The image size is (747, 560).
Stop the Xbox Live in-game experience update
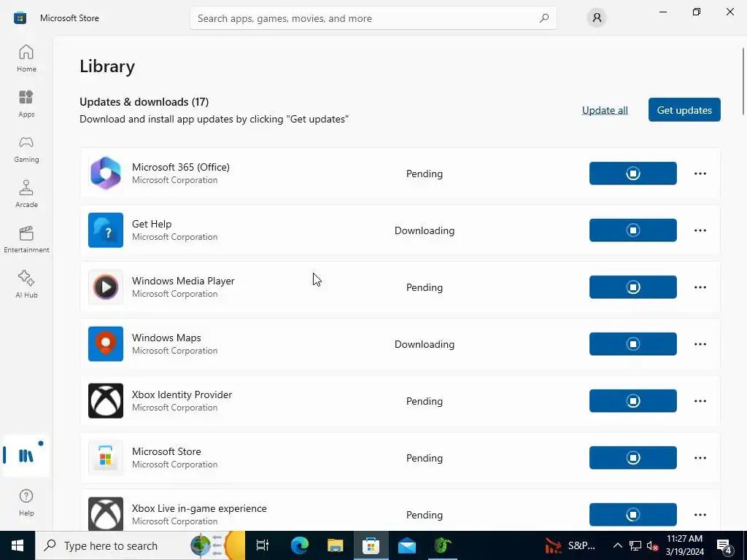pyautogui.click(x=632, y=514)
